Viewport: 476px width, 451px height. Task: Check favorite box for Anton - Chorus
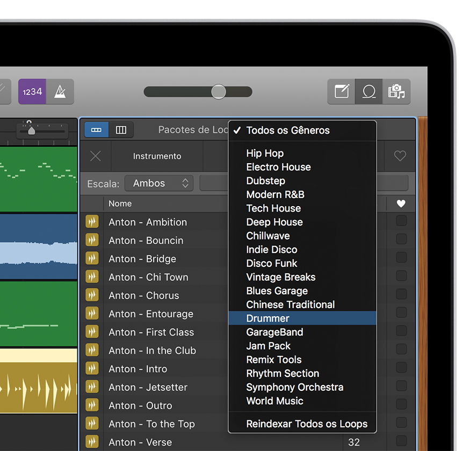click(401, 294)
